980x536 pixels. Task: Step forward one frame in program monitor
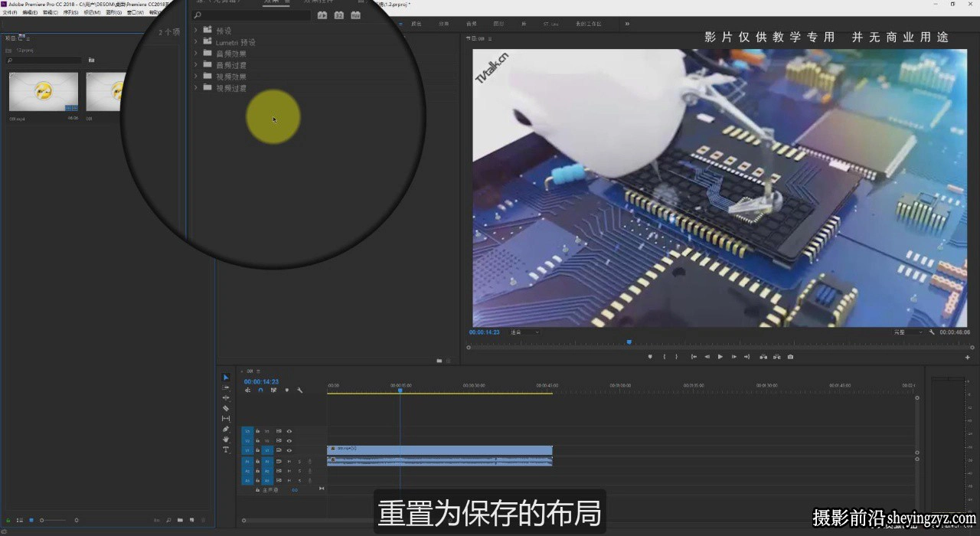point(734,357)
